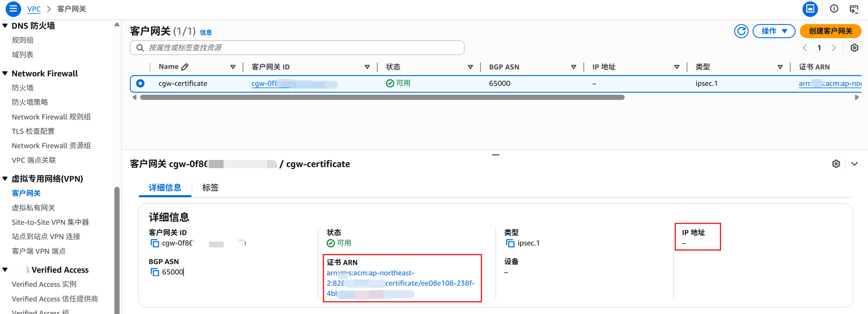868x314 pixels.
Task: Sort by the Name column arrow
Action: tap(233, 67)
